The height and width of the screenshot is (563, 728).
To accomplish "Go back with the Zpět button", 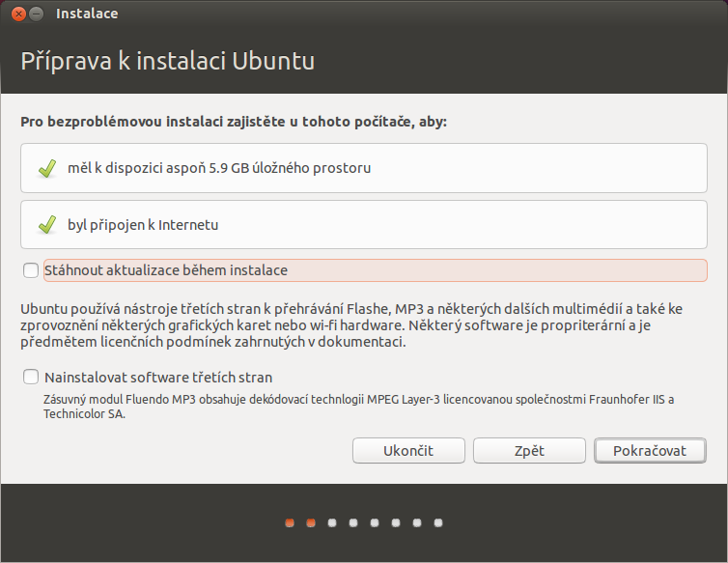I will click(529, 451).
